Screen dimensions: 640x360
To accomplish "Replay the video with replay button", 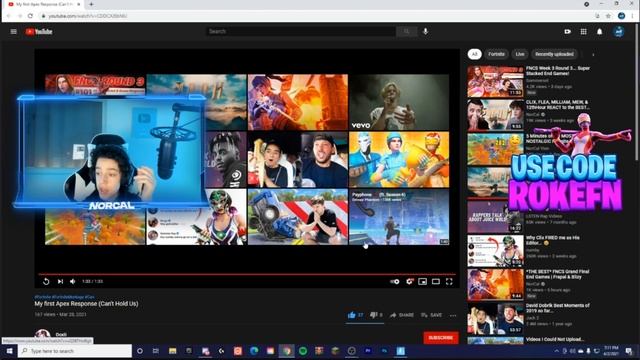I will pos(46,281).
